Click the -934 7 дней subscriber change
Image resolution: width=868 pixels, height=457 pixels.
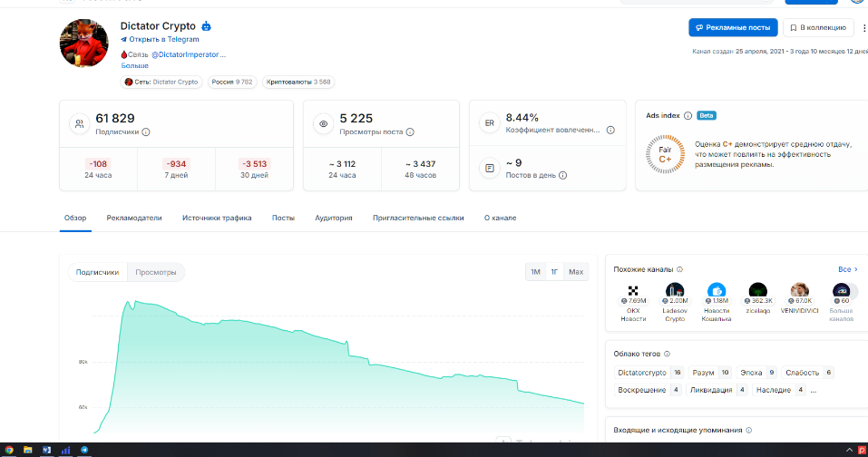pyautogui.click(x=176, y=169)
